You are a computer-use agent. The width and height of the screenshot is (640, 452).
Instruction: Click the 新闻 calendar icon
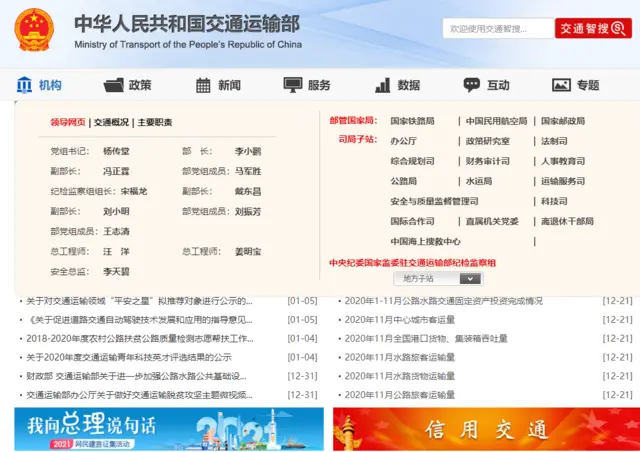(x=203, y=85)
